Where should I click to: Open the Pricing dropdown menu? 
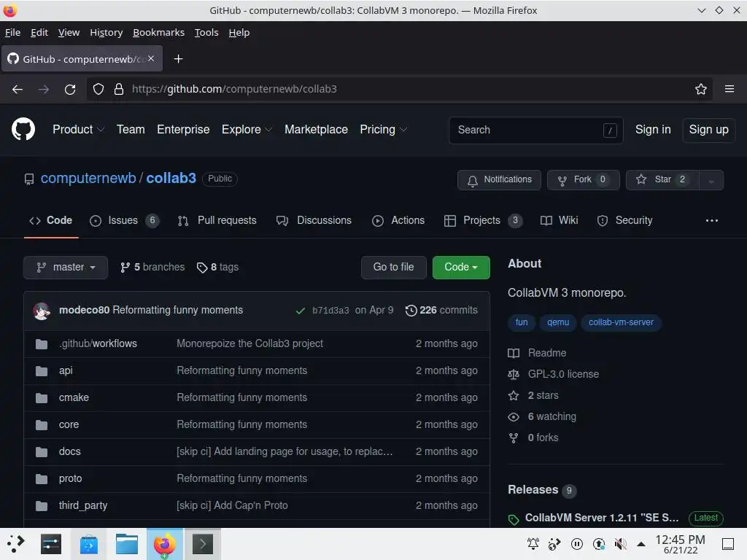tap(383, 130)
